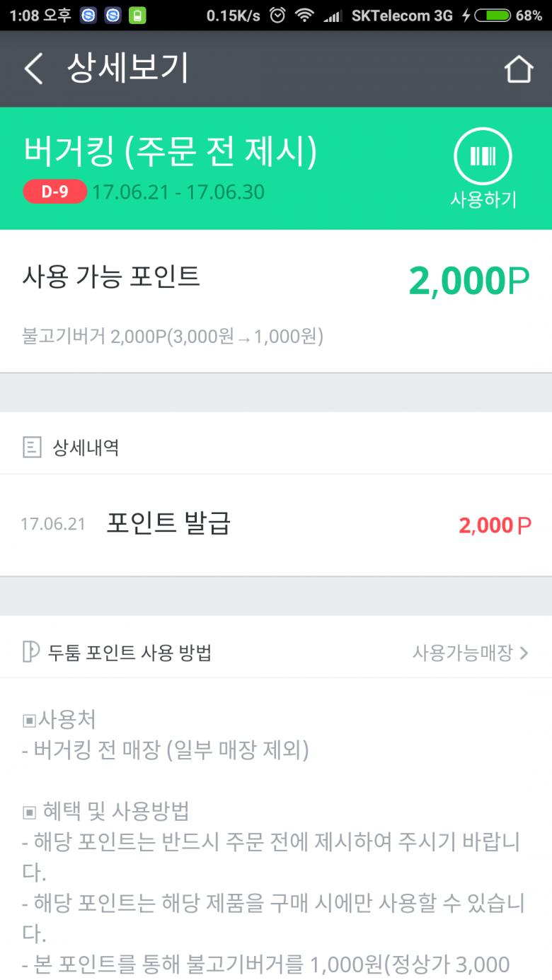This screenshot has width=552, height=980.
Task: Tap the red 2,000 P issued amount
Action: pos(495,525)
